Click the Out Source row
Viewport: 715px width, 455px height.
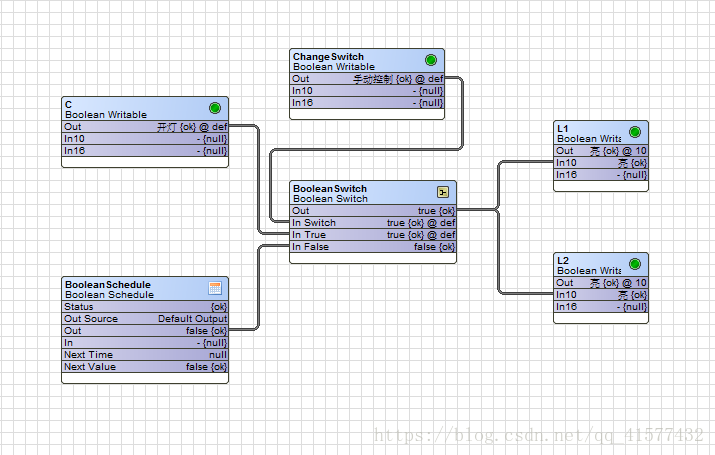click(x=145, y=319)
